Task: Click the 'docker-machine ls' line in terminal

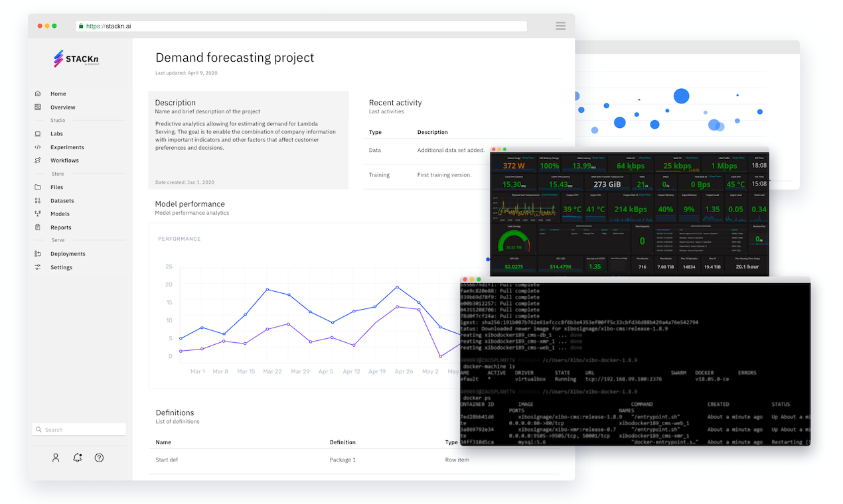Action: (491, 366)
